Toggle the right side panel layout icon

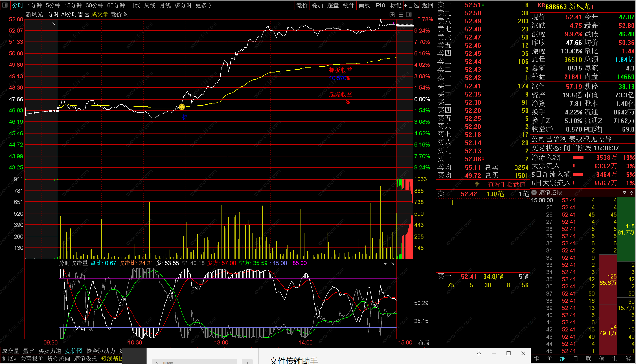point(409,15)
